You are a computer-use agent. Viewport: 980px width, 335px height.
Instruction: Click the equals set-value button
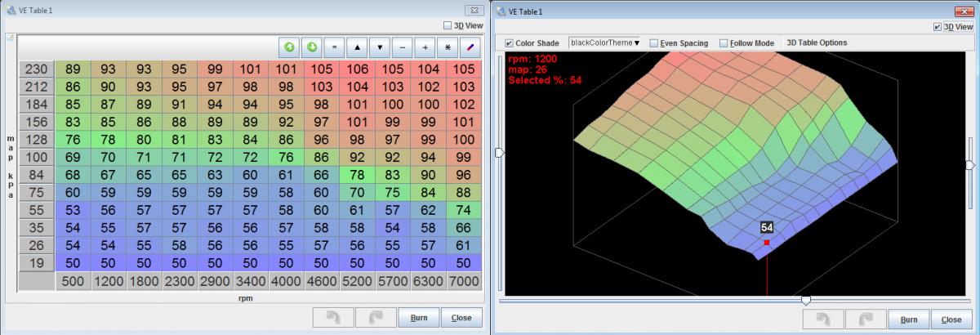334,47
